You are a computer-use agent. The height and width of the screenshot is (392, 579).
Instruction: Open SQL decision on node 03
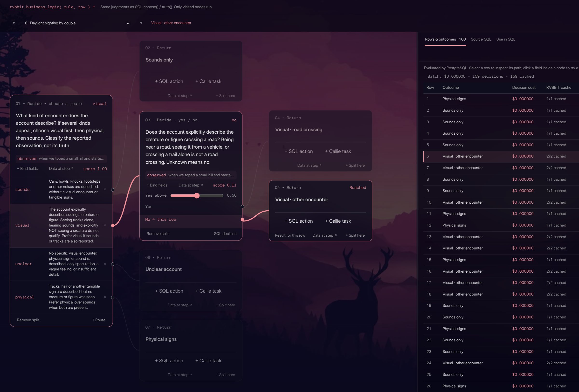pos(225,234)
